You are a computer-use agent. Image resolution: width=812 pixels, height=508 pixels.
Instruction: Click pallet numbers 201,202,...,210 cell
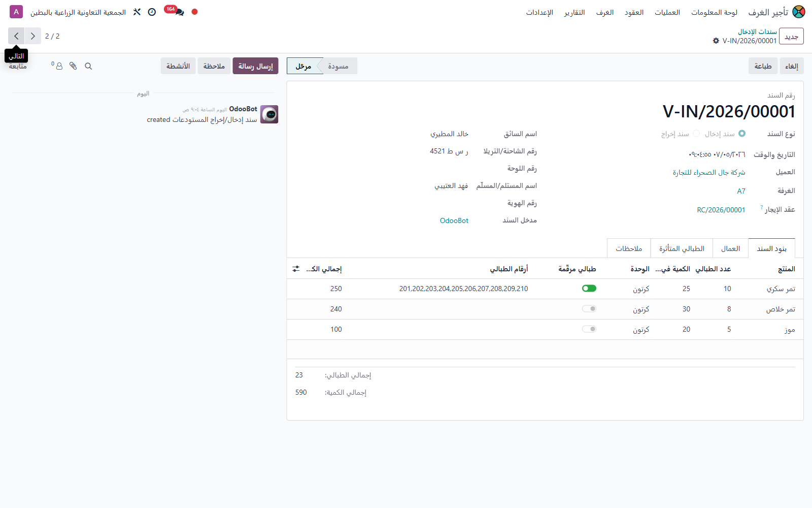point(463,289)
